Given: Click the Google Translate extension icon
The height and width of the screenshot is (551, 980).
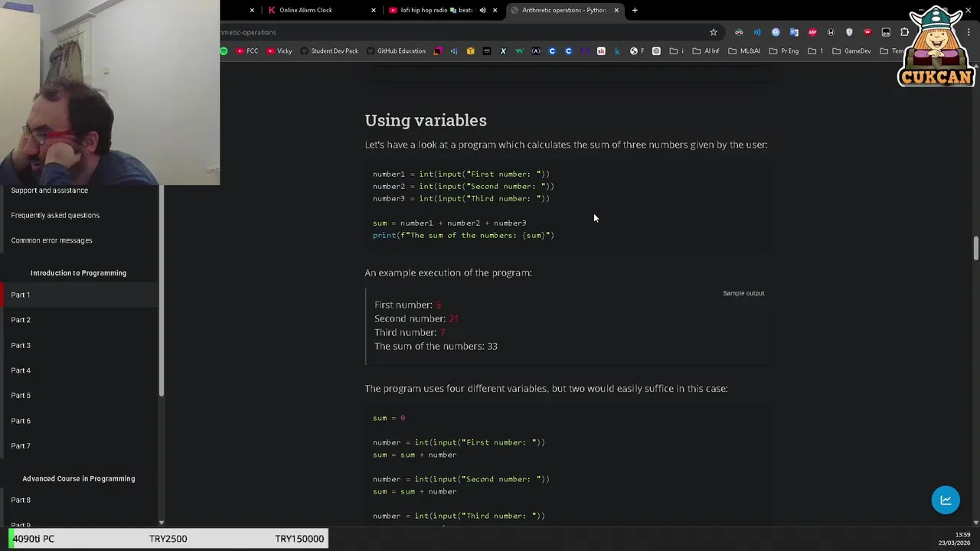Looking at the screenshot, I should click(794, 32).
